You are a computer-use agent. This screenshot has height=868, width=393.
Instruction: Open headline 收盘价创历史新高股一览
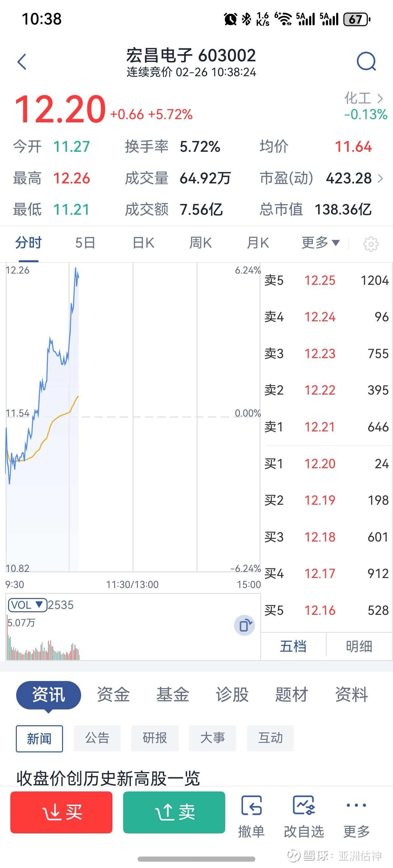click(108, 778)
